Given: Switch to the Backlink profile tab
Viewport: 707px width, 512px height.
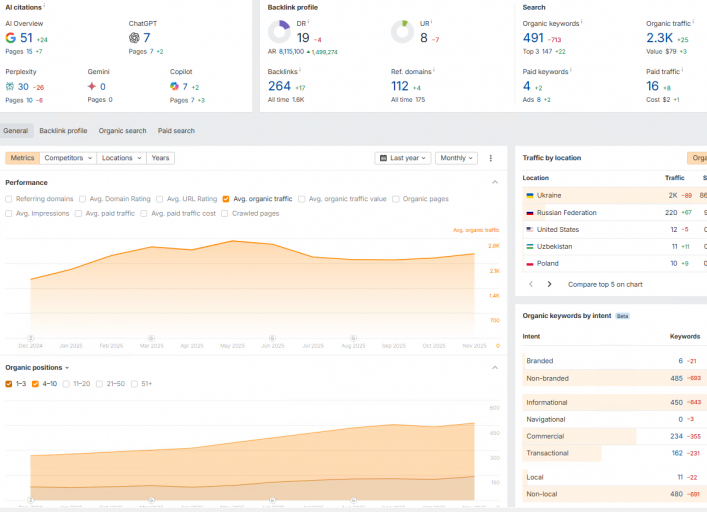Looking at the screenshot, I should (x=63, y=131).
